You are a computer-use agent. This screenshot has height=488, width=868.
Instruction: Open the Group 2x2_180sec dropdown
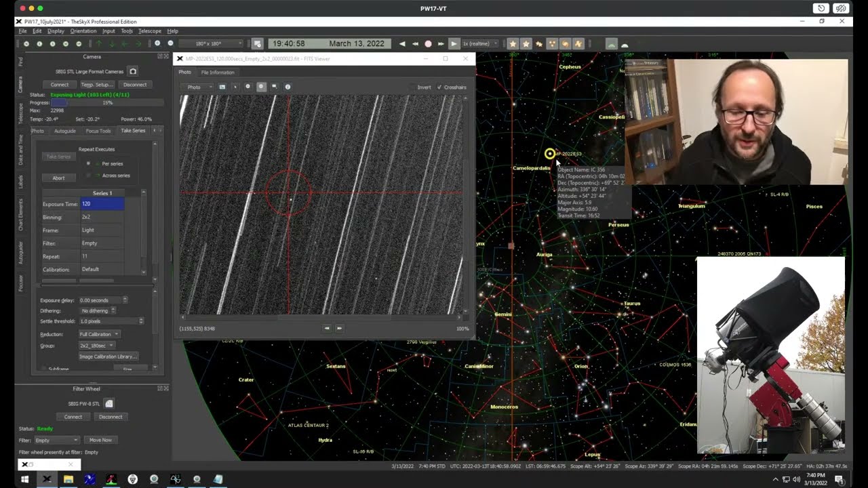point(96,346)
